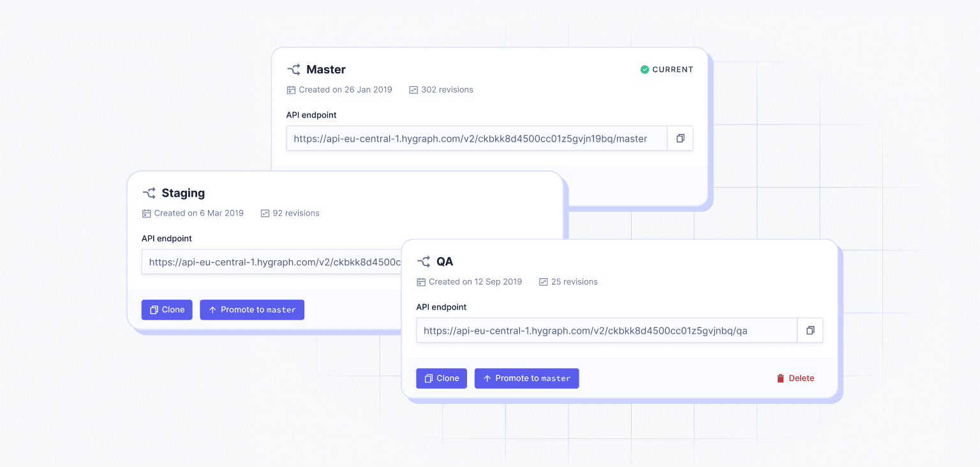Image resolution: width=980 pixels, height=467 pixels.
Task: Delete the QA environment
Action: [x=795, y=378]
